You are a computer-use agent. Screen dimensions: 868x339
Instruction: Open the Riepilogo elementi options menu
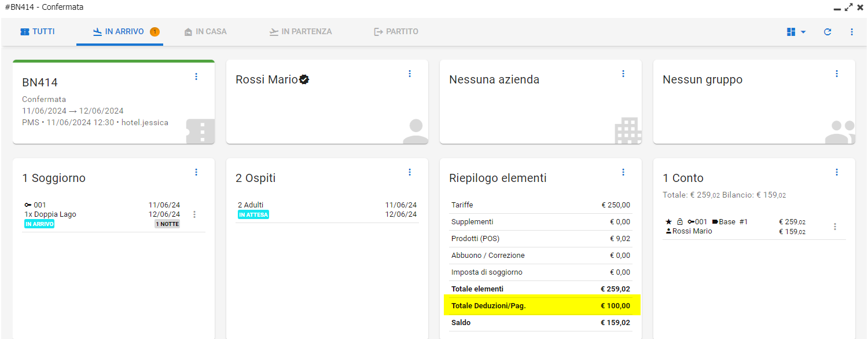pos(623,172)
